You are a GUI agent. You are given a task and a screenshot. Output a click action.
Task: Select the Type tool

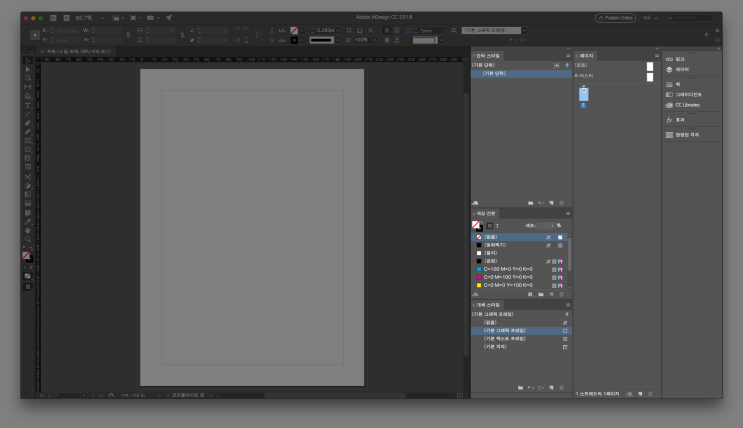(x=28, y=105)
